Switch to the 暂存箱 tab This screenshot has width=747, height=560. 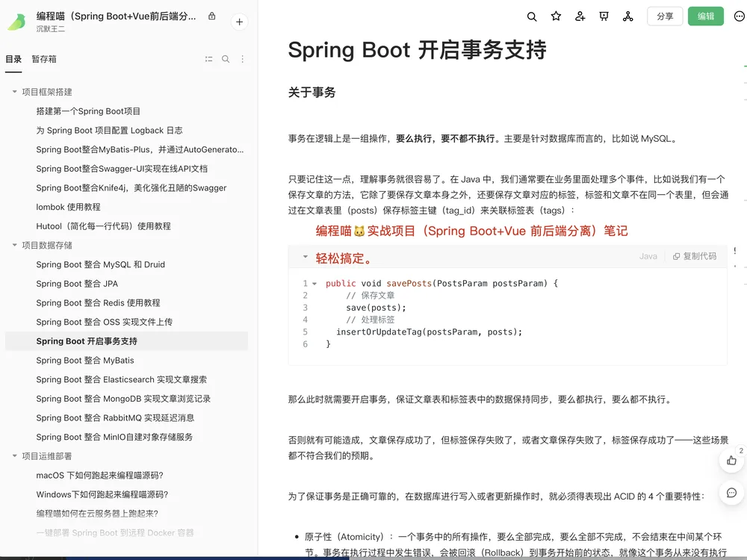pos(44,59)
